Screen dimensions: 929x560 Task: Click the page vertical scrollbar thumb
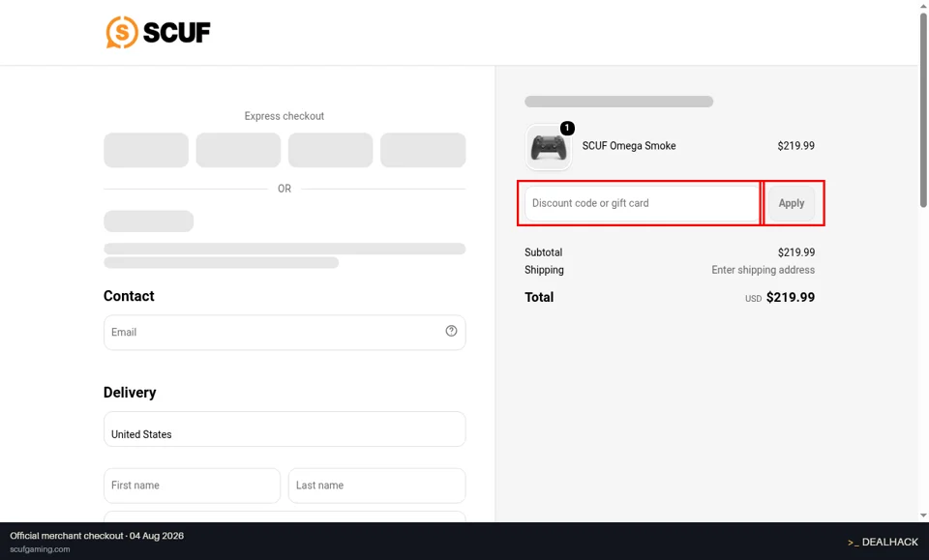pyautogui.click(x=923, y=109)
